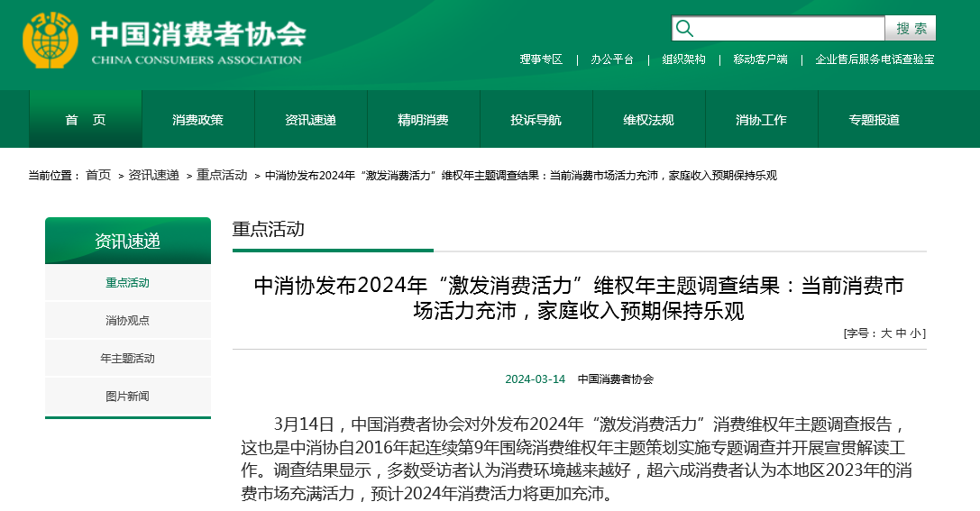Open 维权法规 navigation menu
Viewport: 980px width, 511px height.
click(648, 119)
